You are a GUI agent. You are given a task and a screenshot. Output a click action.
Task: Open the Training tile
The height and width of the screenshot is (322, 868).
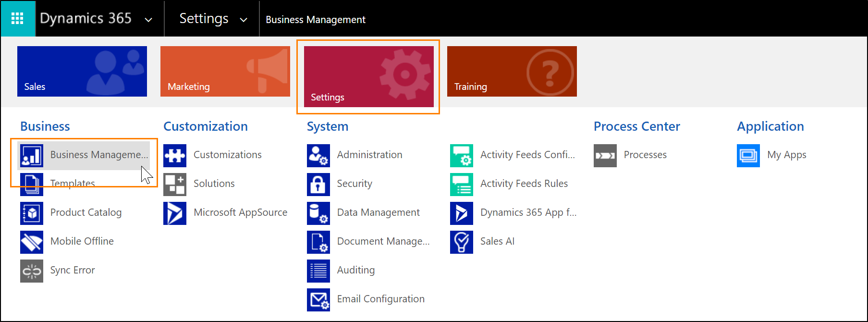point(512,72)
